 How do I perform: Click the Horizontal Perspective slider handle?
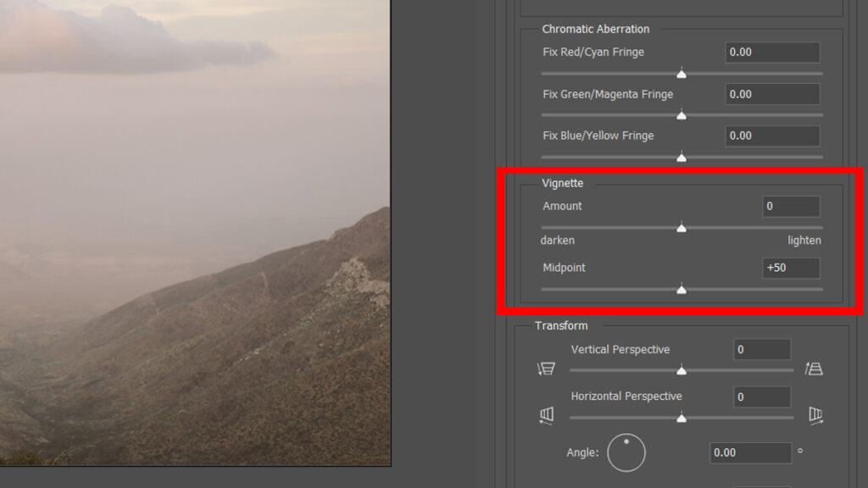(x=682, y=417)
